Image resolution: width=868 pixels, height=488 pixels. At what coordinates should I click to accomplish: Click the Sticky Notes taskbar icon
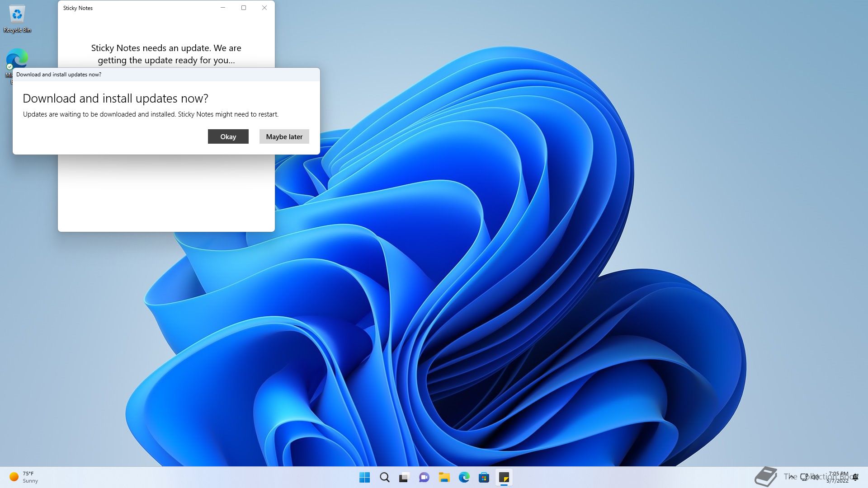(504, 477)
